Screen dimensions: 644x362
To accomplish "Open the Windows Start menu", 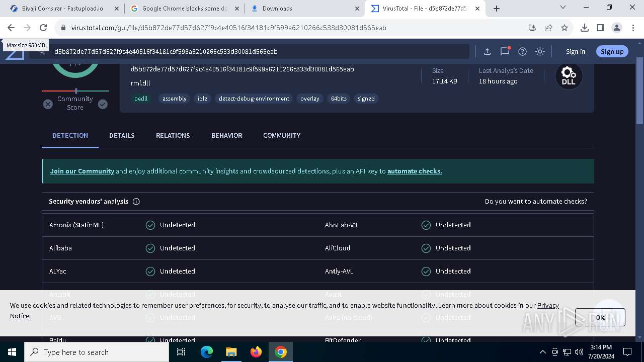I will pyautogui.click(x=12, y=352).
